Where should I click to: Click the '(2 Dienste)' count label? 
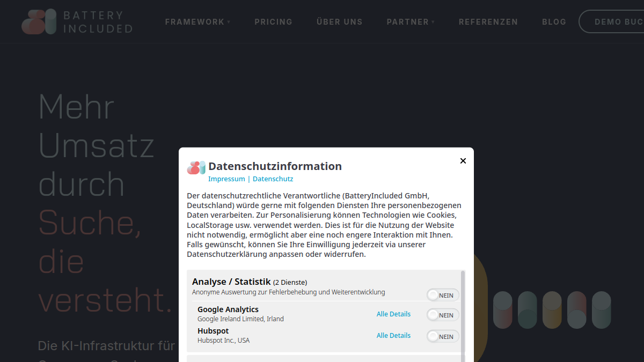point(290,282)
